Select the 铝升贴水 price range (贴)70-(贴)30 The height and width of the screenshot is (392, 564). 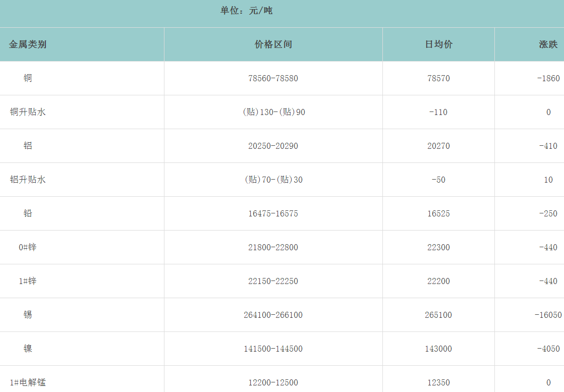[273, 180]
